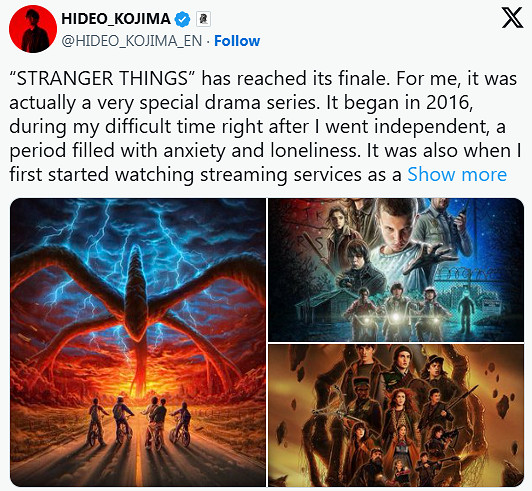Click the blue verified checkmark badge
532x491 pixels.
[x=182, y=19]
